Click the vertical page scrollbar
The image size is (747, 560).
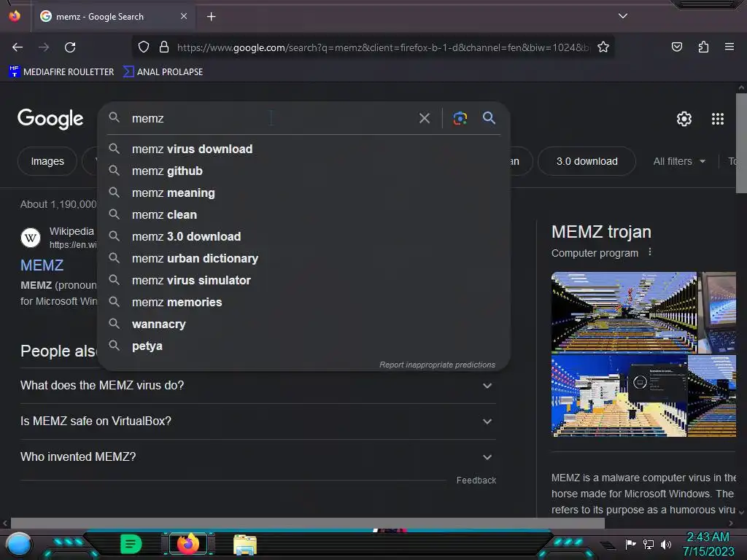click(x=741, y=143)
